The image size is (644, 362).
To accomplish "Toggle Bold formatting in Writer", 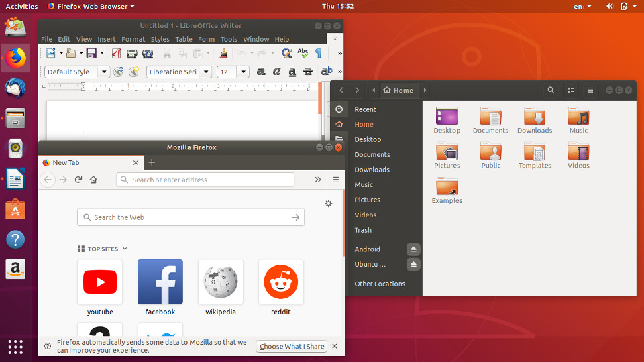I will pos(261,72).
